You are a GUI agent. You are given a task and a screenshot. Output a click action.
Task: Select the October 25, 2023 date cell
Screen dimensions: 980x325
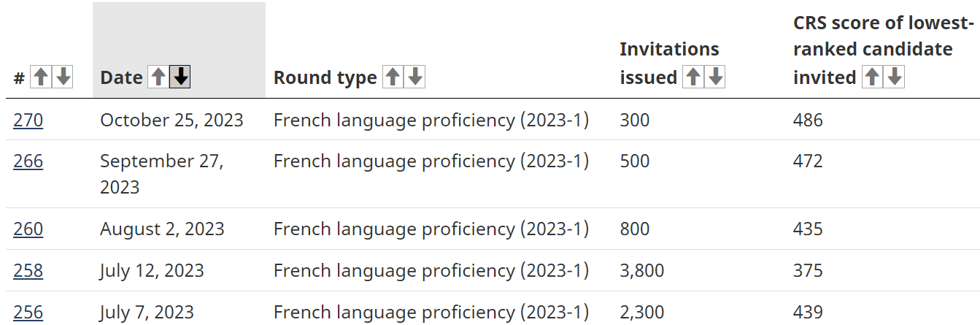coord(171,120)
